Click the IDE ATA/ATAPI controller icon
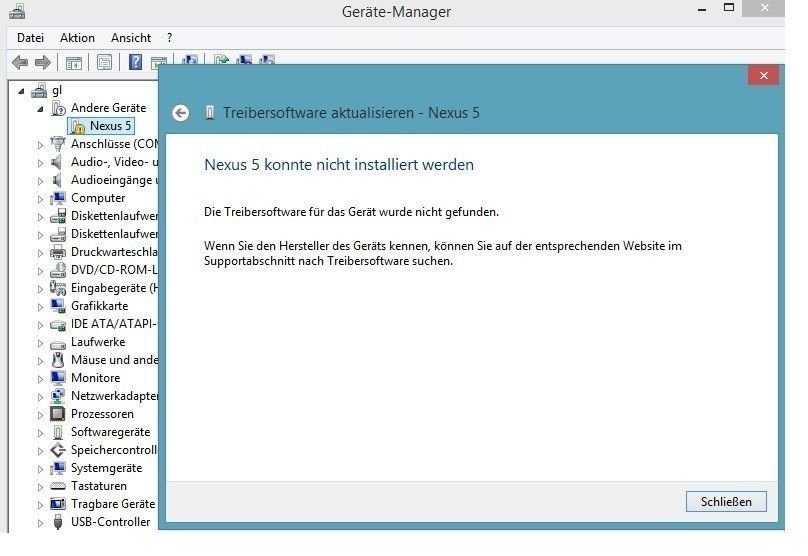 [x=58, y=325]
